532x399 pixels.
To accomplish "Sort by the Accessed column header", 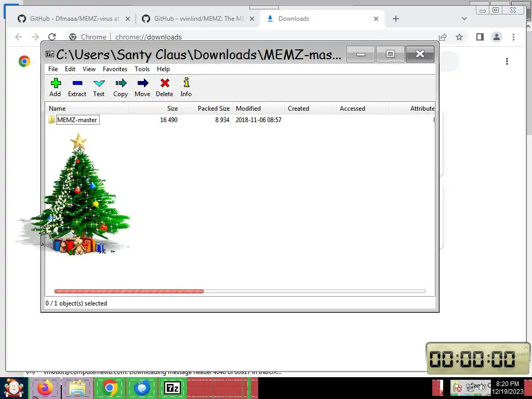I will point(362,109).
